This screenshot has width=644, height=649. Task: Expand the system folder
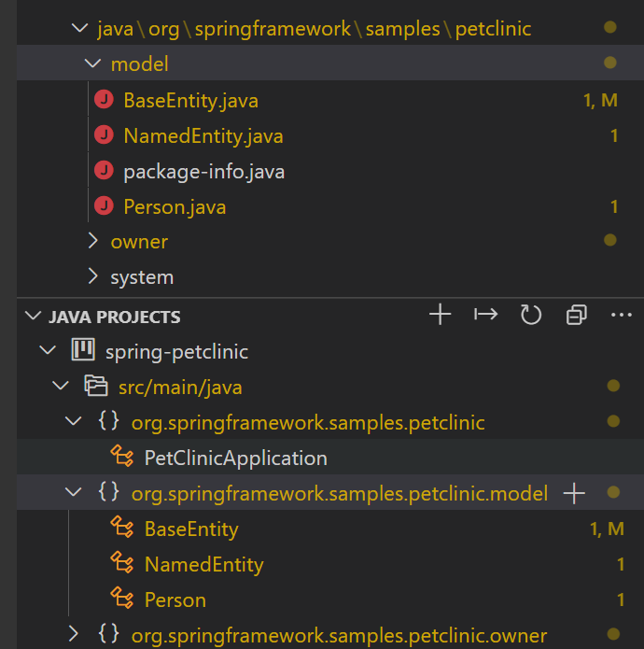pyautogui.click(x=91, y=277)
